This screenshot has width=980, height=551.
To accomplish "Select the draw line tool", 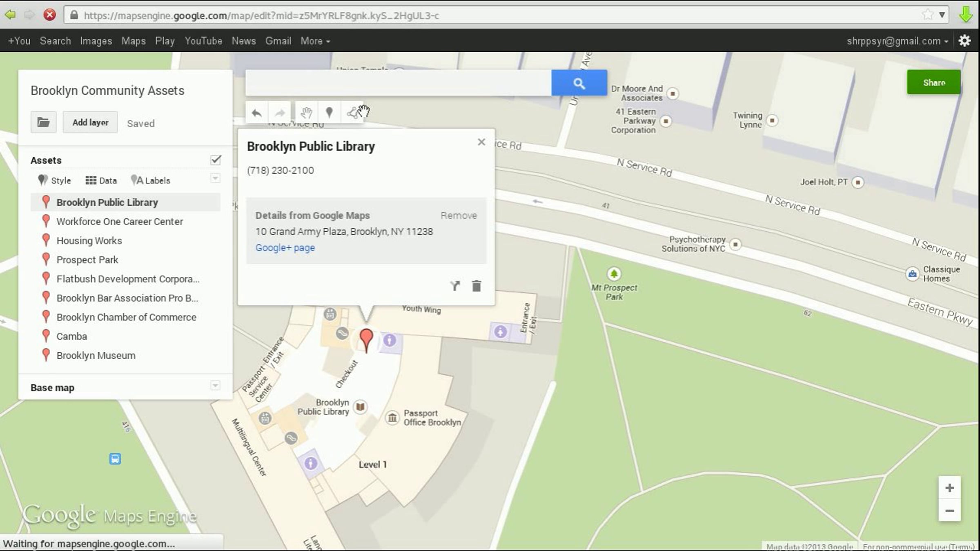I will coord(352,113).
